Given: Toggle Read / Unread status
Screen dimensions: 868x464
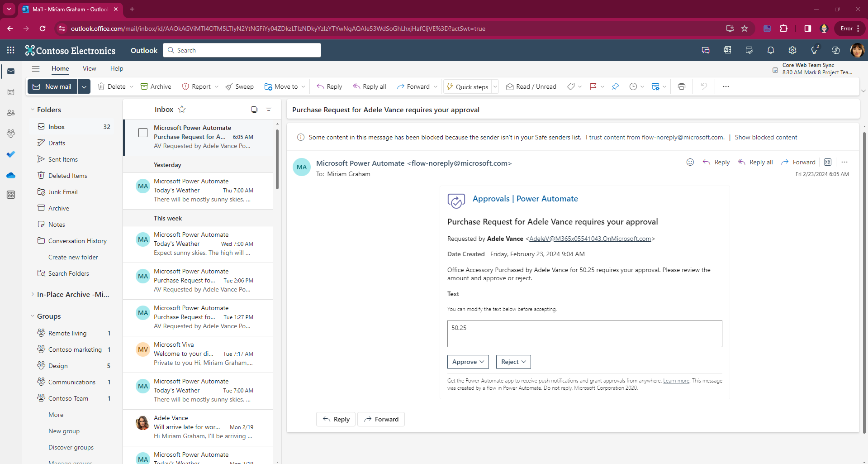Looking at the screenshot, I should [x=531, y=86].
